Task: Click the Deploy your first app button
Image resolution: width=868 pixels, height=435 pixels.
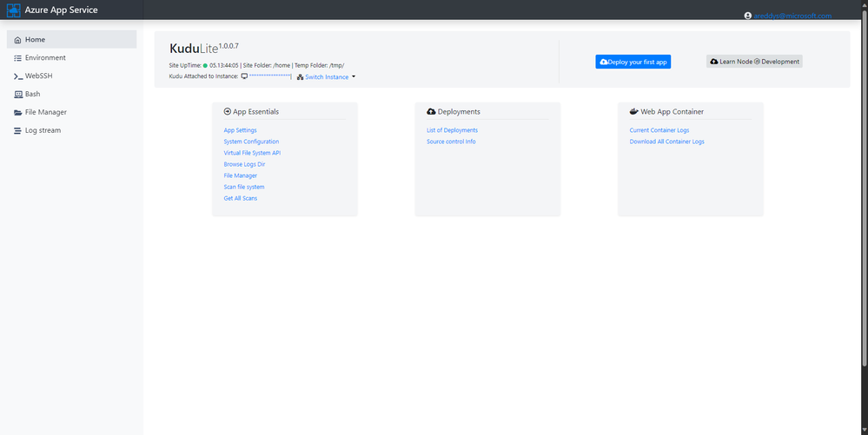Action: point(633,62)
